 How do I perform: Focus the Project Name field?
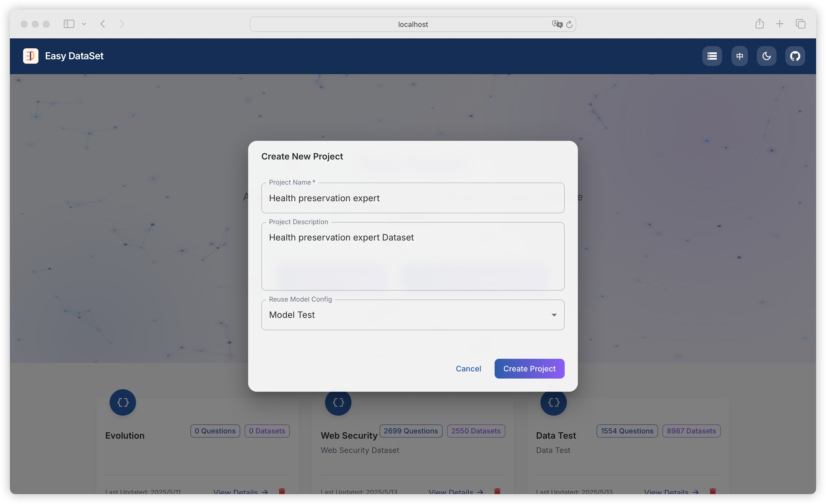[x=412, y=198]
